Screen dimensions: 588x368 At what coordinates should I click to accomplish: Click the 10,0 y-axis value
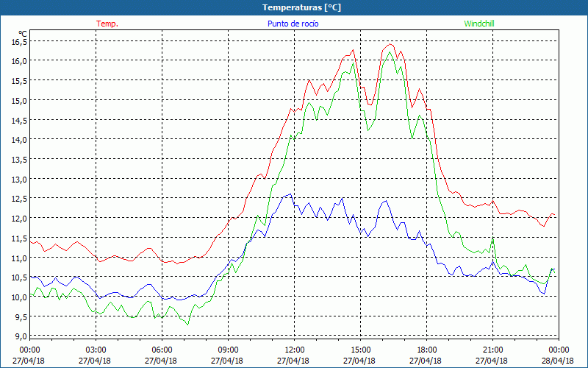coord(19,297)
